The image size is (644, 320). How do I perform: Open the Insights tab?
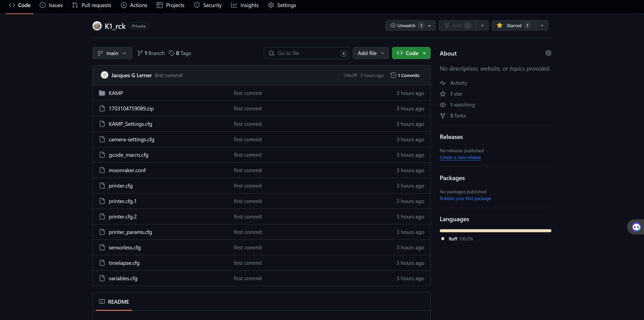click(x=245, y=5)
